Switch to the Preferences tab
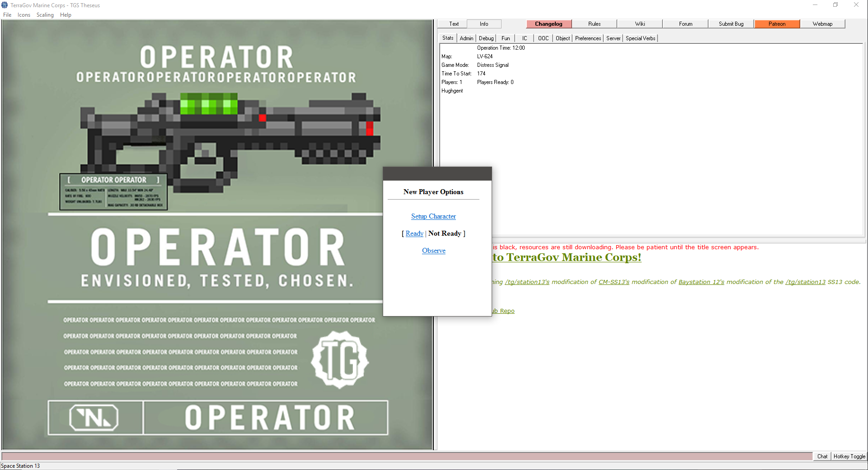868x470 pixels. 588,38
